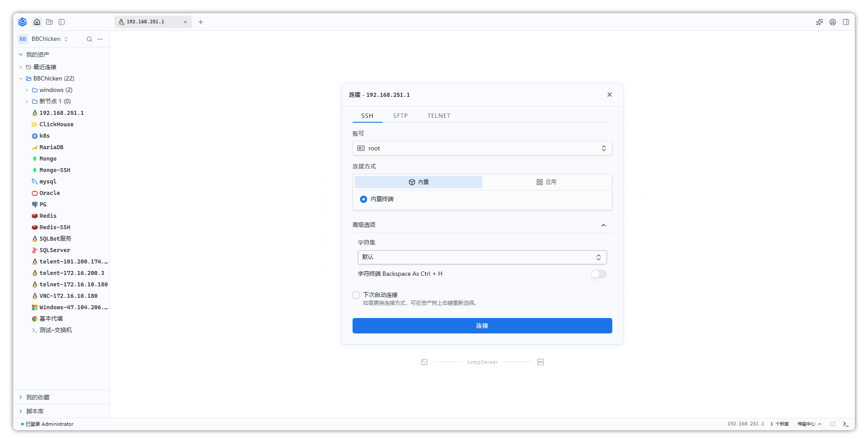Open the 测试-交换机 asset
868x439 pixels.
(x=55, y=330)
